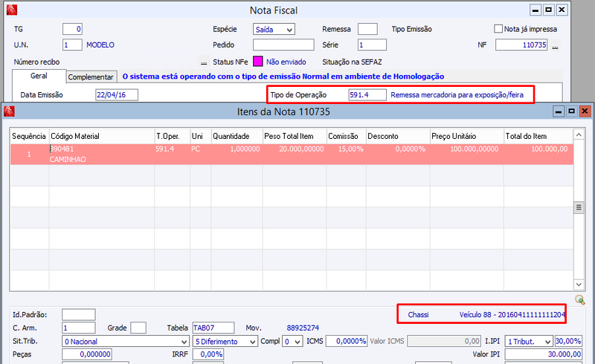Expand the Sit.Trib. 0 Nacional dropdown
595x364 pixels.
click(x=126, y=341)
